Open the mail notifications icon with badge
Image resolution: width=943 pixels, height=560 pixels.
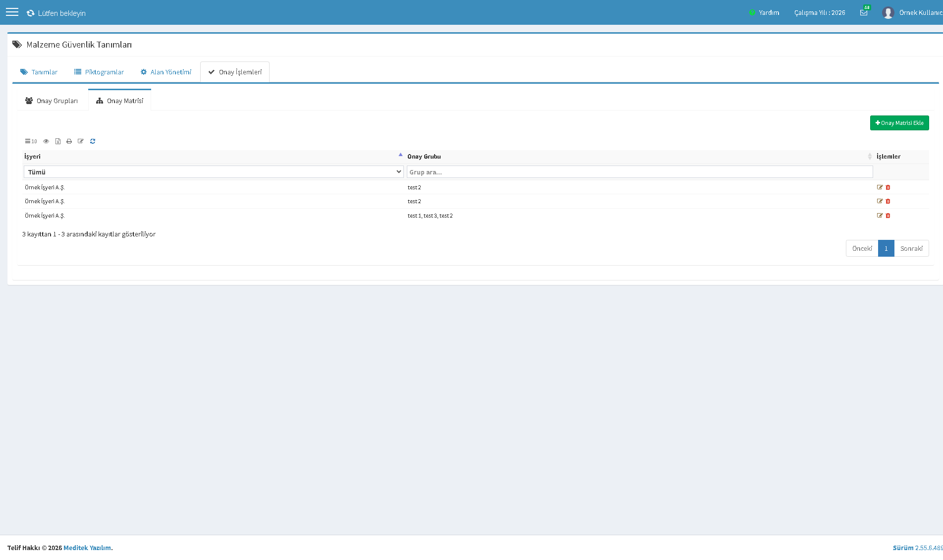(x=864, y=12)
